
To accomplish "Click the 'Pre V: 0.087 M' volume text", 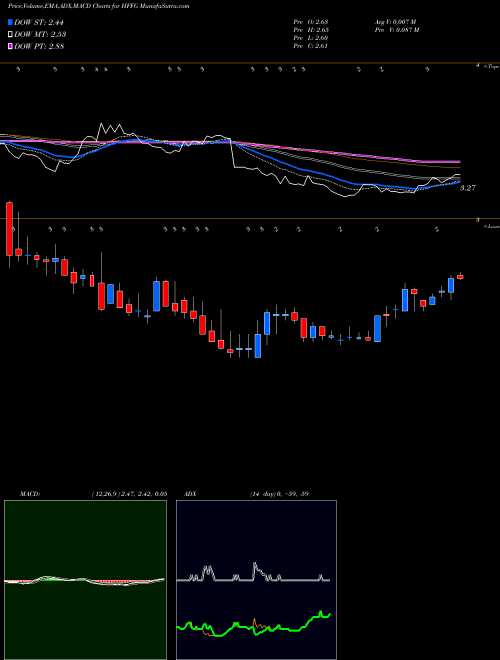I will tap(396, 30).
